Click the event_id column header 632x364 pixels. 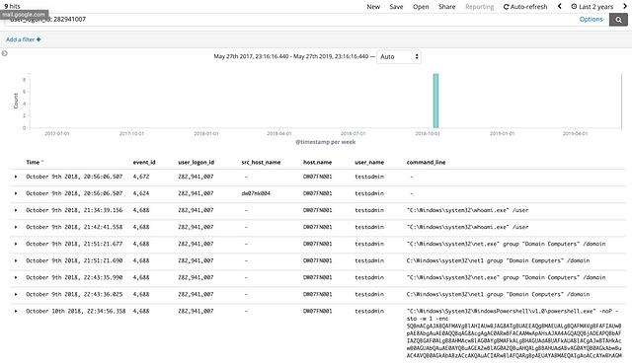click(x=144, y=162)
